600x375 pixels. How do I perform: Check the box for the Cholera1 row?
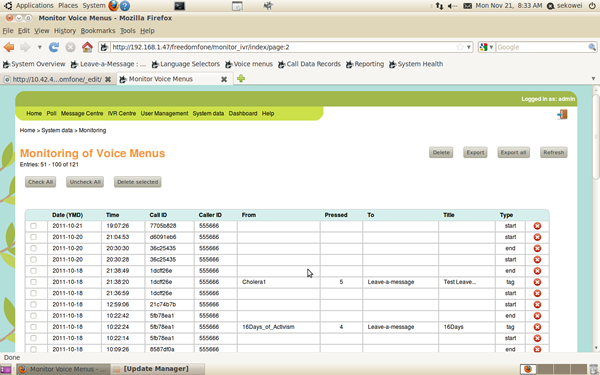click(34, 282)
